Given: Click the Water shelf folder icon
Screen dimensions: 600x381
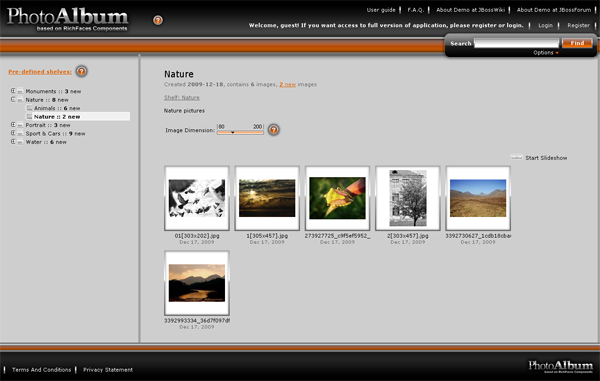Looking at the screenshot, I should point(20,142).
